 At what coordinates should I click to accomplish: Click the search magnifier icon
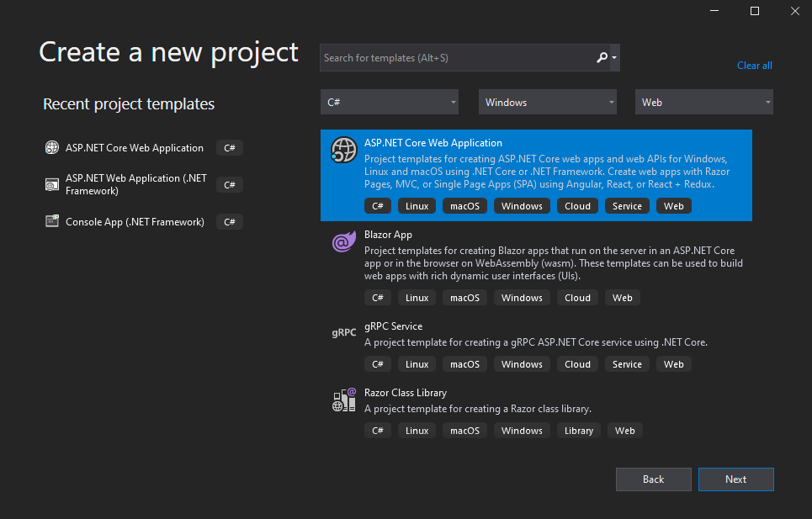602,57
